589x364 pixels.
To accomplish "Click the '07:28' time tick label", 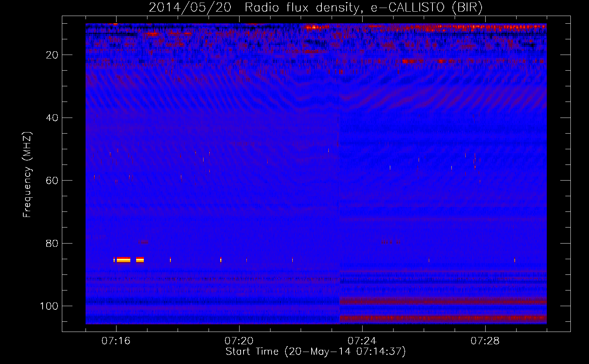I will [x=485, y=341].
